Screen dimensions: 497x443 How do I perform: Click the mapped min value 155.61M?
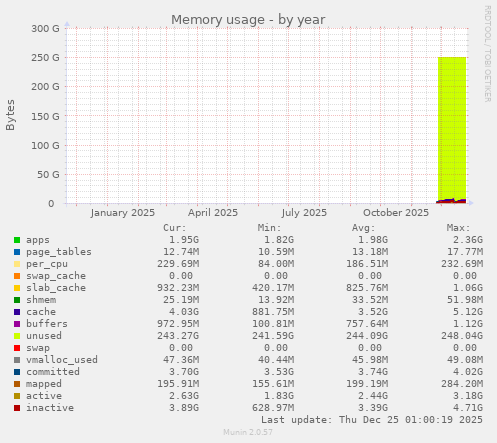point(273,384)
